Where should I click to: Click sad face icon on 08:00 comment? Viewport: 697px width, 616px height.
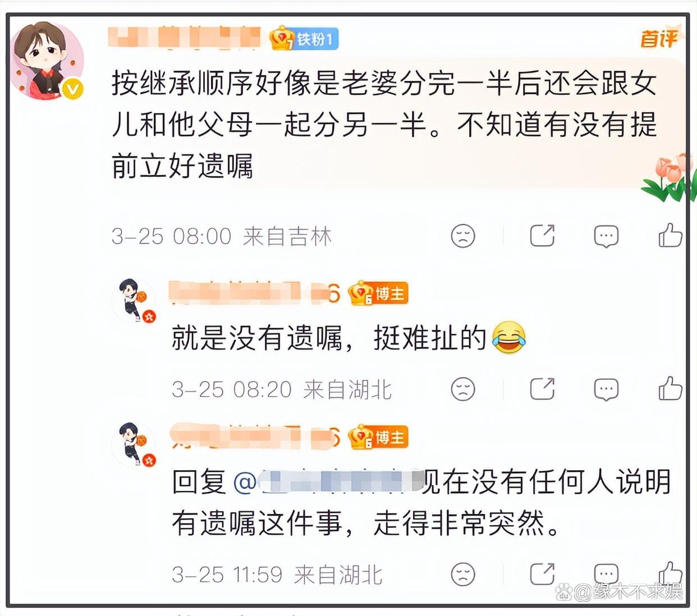[463, 236]
